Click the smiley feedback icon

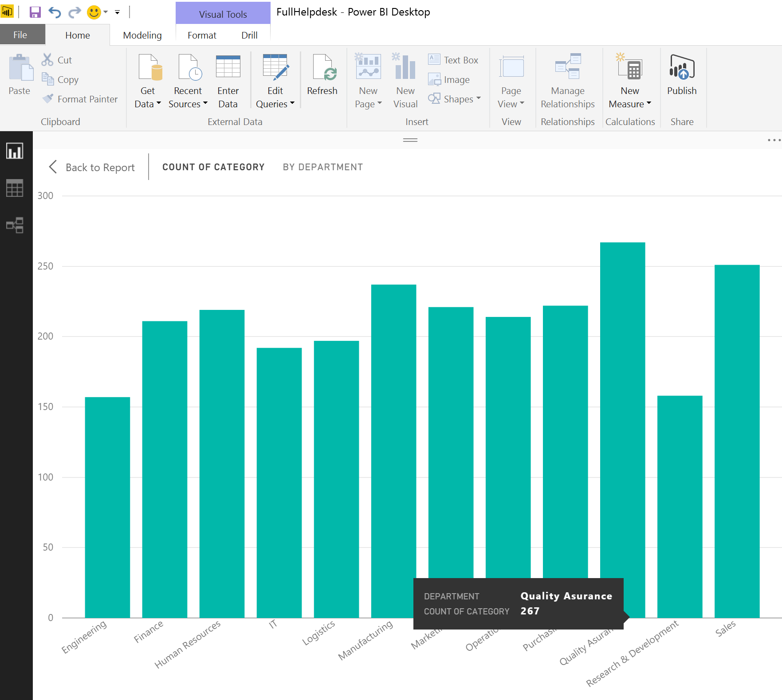tap(94, 12)
